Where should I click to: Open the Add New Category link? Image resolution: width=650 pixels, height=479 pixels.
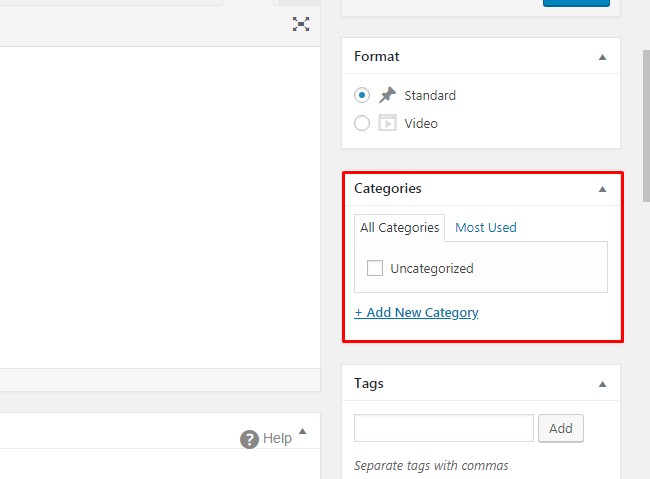[416, 312]
